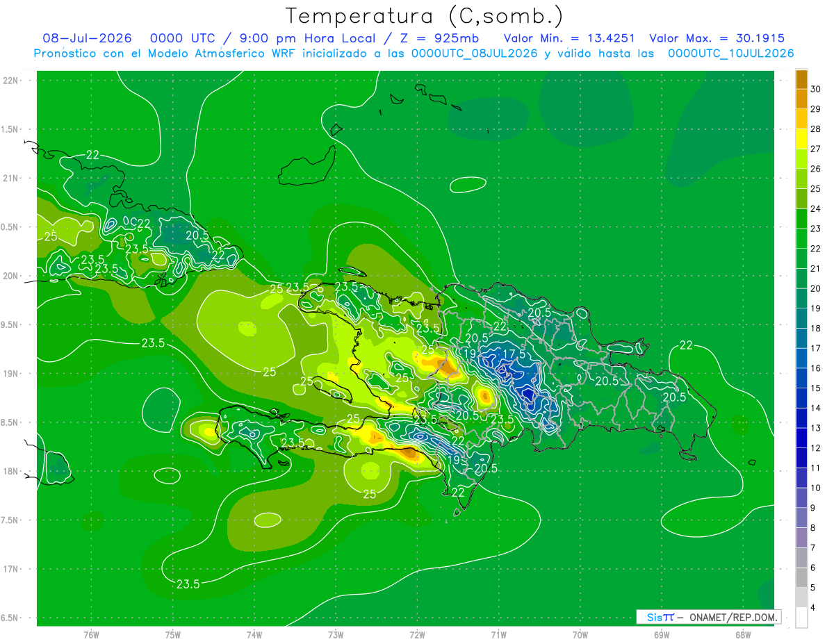
Task: Click the legend scale label "13"
Action: pyautogui.click(x=816, y=429)
